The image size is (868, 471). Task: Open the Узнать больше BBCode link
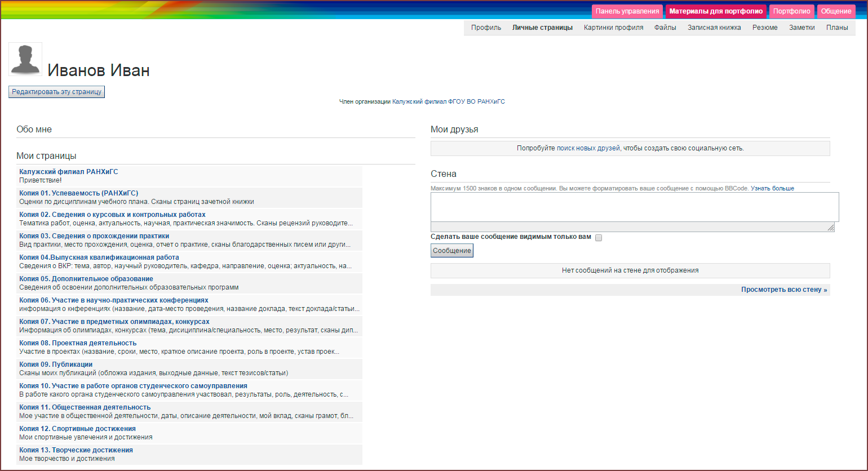(772, 188)
